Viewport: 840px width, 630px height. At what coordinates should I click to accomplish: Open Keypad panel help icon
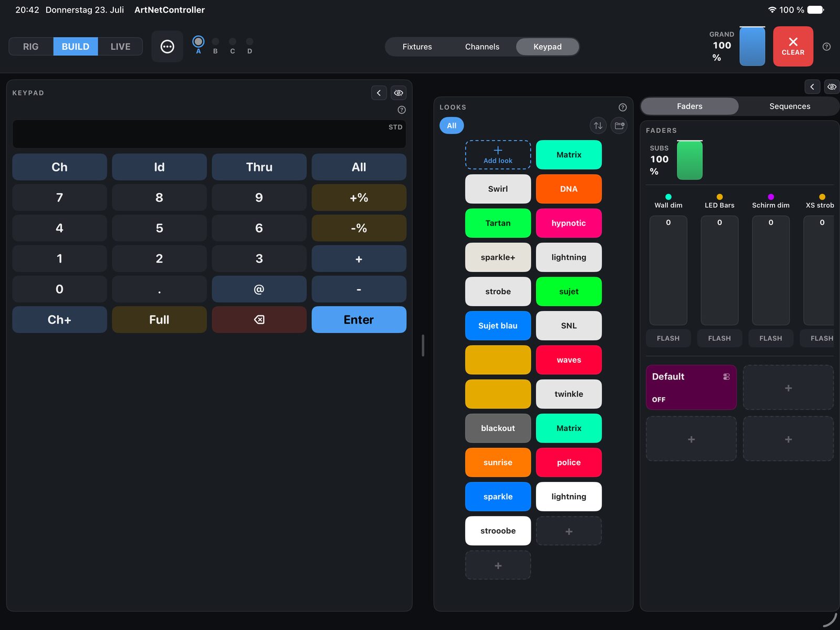click(402, 110)
